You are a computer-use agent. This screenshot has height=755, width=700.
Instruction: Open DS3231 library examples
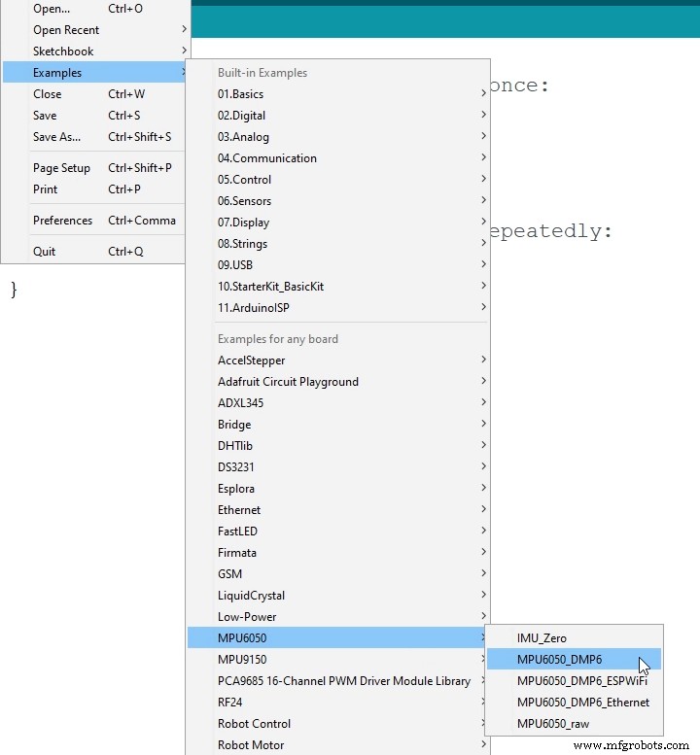click(x=338, y=467)
